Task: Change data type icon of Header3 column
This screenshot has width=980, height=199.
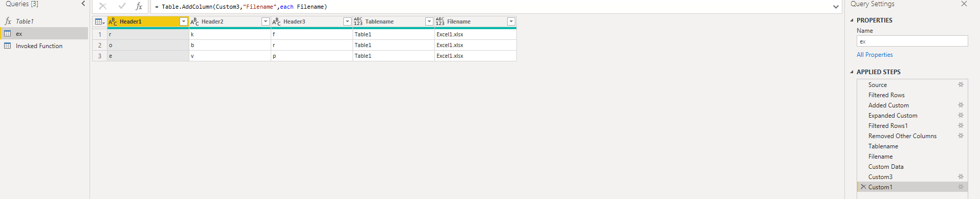Action: point(276,21)
